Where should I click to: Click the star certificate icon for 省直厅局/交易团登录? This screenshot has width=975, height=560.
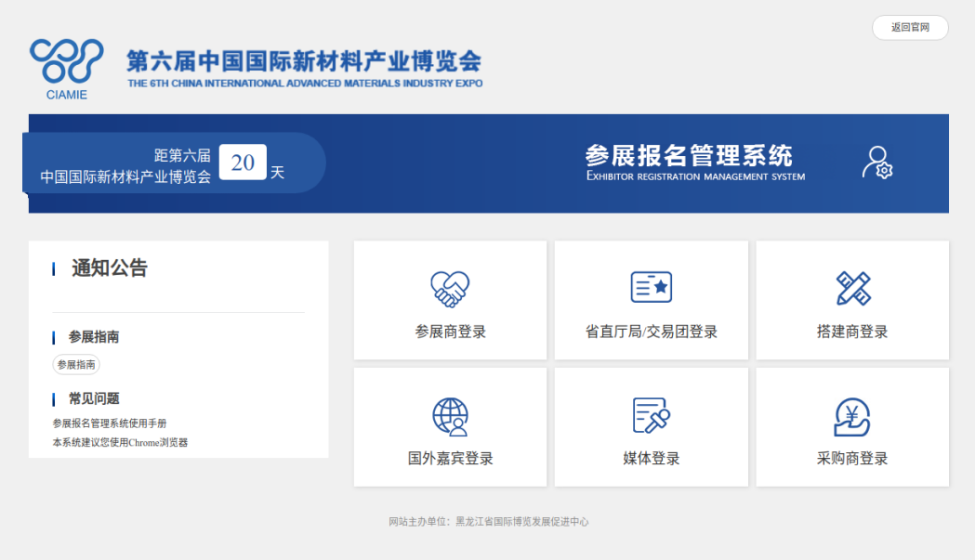[x=651, y=287]
